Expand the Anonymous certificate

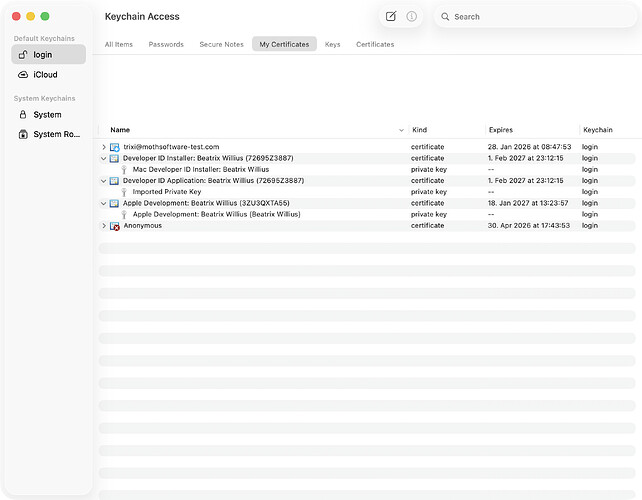(104, 226)
